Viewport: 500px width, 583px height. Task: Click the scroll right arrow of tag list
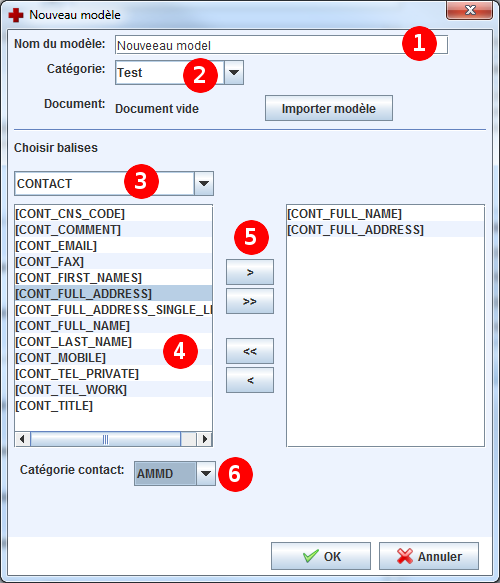pyautogui.click(x=204, y=439)
